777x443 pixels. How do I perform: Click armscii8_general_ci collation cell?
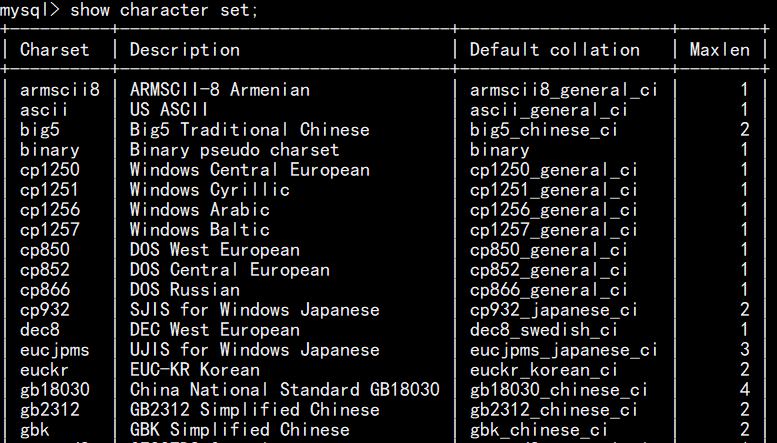pos(564,90)
